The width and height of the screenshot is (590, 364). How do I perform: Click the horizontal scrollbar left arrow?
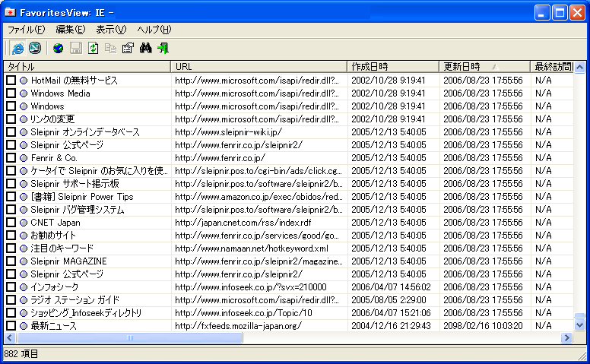pyautogui.click(x=10, y=337)
